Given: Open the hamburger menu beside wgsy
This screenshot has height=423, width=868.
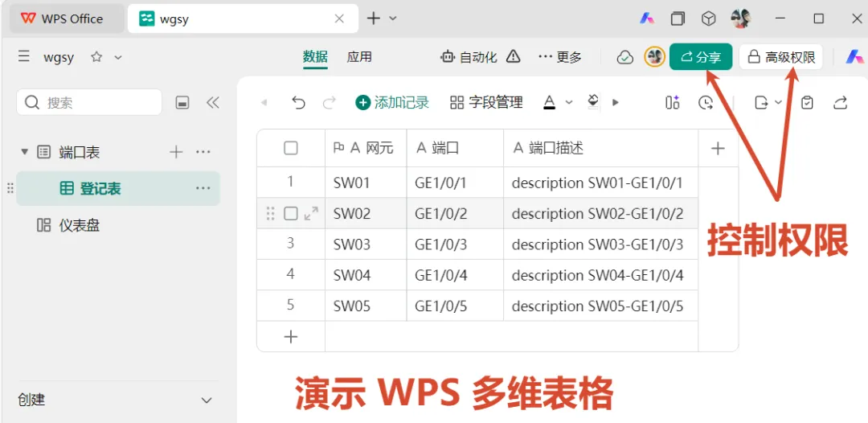Looking at the screenshot, I should click(x=24, y=56).
